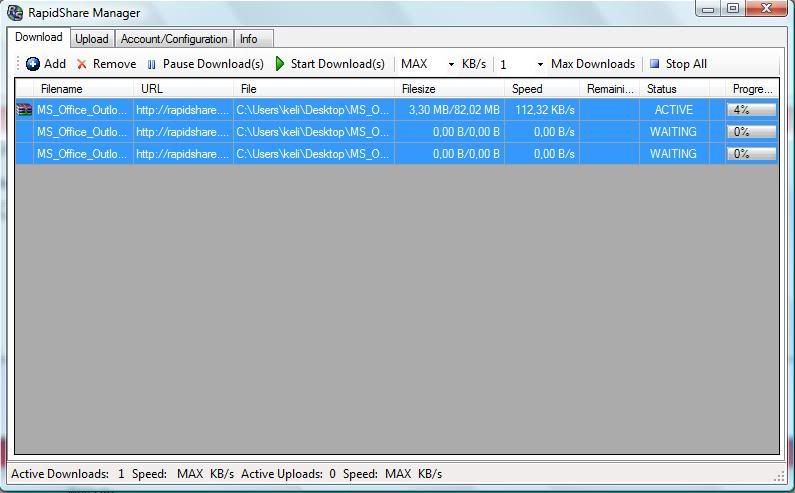Screen dimensions: 795x493
Task: Maximize the RapidShare Manager window
Action: click(733, 9)
